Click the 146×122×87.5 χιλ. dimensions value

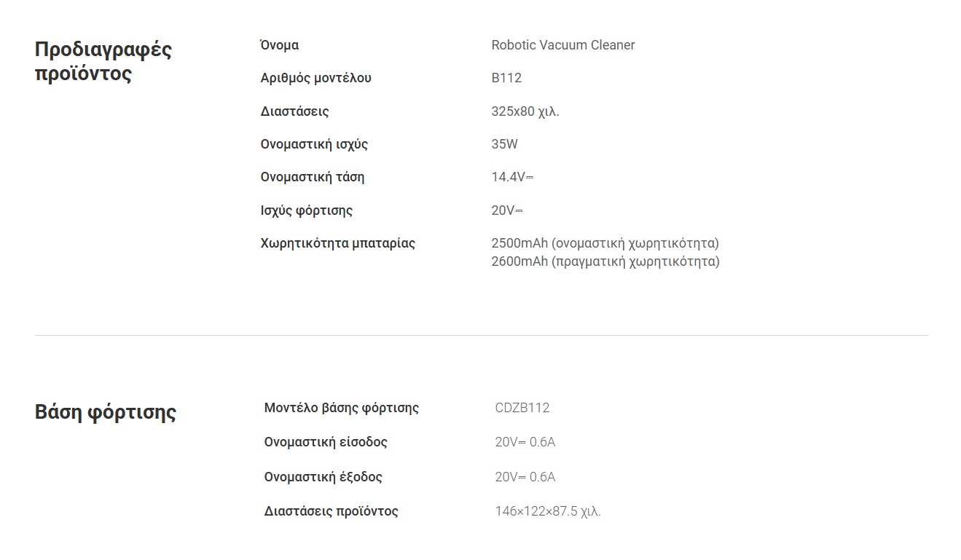click(x=548, y=511)
